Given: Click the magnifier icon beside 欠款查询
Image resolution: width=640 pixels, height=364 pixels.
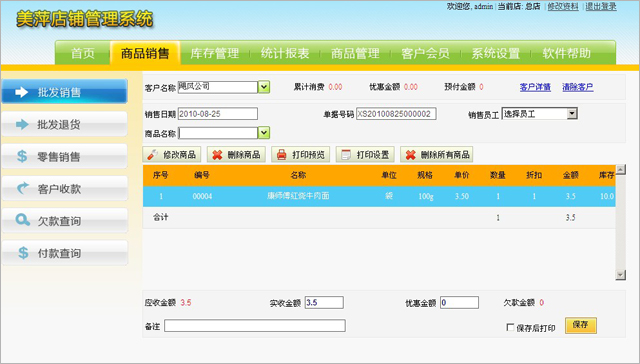Looking at the screenshot, I should (22, 220).
